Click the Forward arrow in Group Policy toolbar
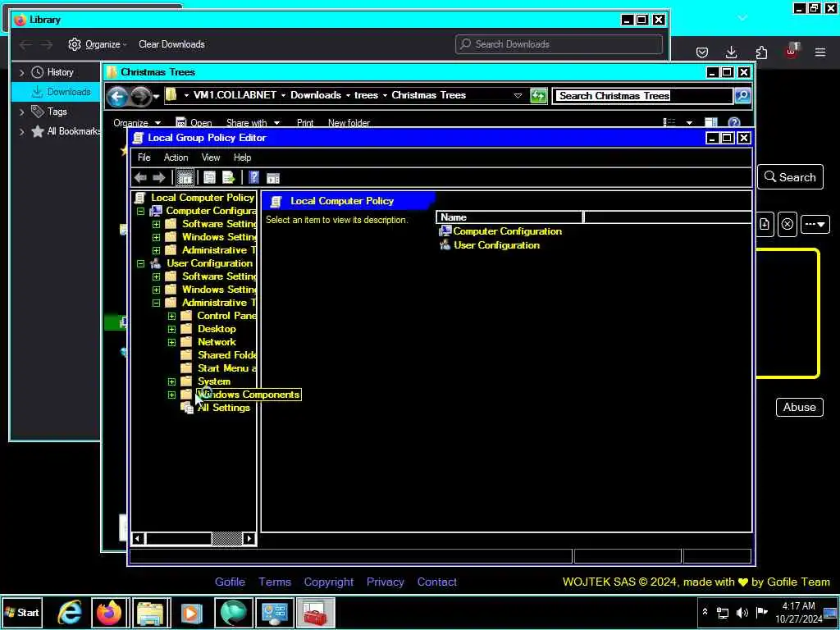 click(x=159, y=177)
